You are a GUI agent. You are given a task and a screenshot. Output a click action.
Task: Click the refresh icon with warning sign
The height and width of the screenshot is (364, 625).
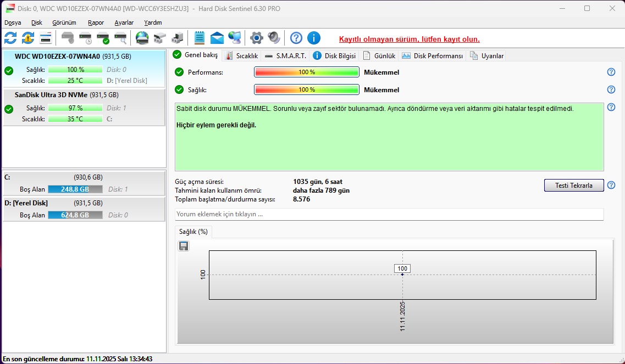pos(28,38)
